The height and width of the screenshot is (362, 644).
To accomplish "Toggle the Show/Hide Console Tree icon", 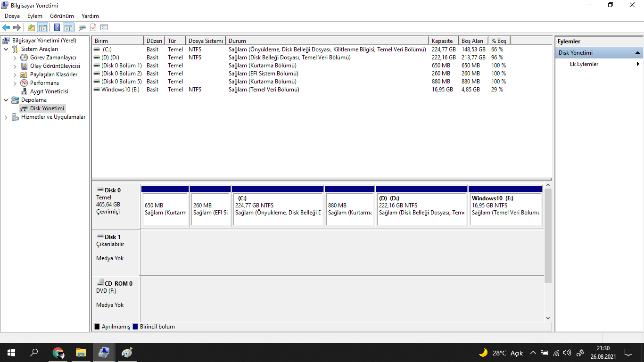I will [x=43, y=27].
